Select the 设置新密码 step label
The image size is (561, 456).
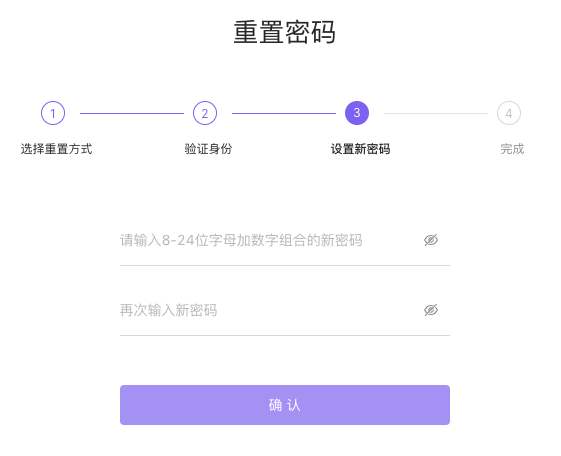360,149
